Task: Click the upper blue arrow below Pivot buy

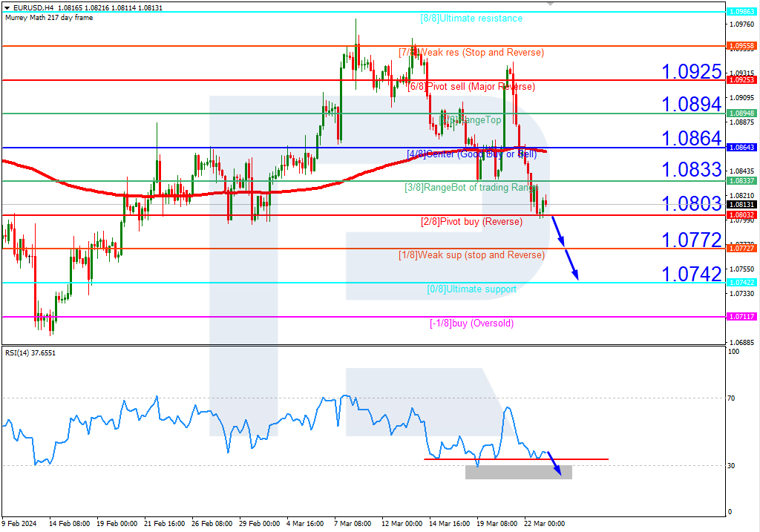Action: pyautogui.click(x=557, y=231)
